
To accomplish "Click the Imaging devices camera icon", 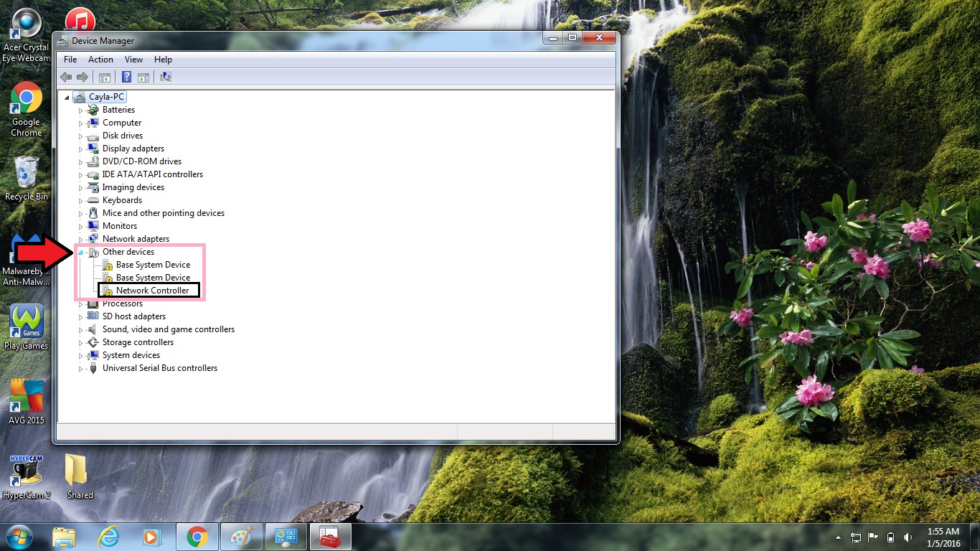I will [93, 187].
